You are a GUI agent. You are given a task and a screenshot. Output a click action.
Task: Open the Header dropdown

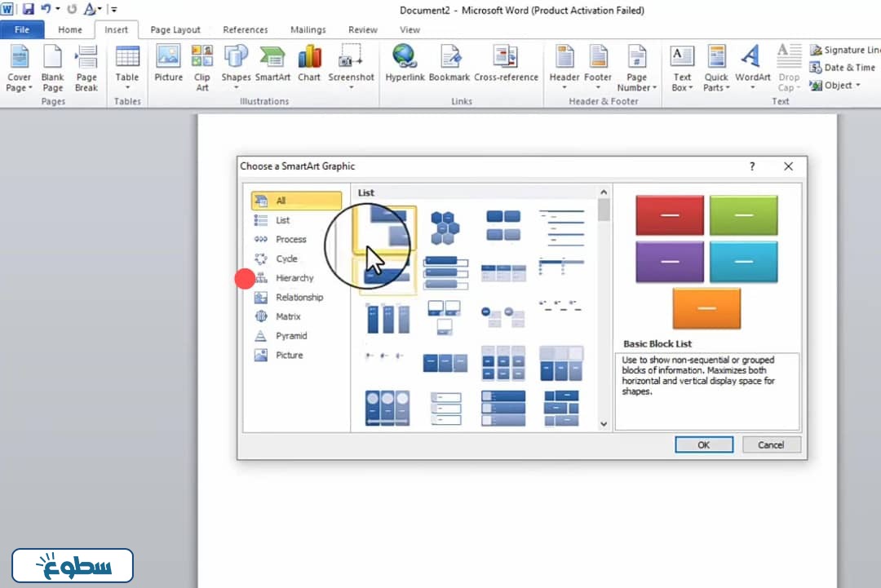pos(564,67)
